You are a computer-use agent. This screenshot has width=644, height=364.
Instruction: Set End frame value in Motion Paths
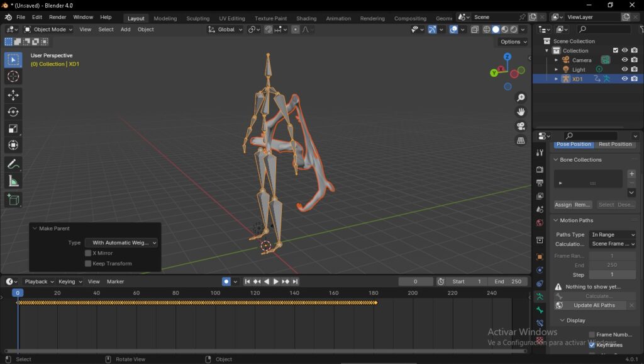click(612, 264)
